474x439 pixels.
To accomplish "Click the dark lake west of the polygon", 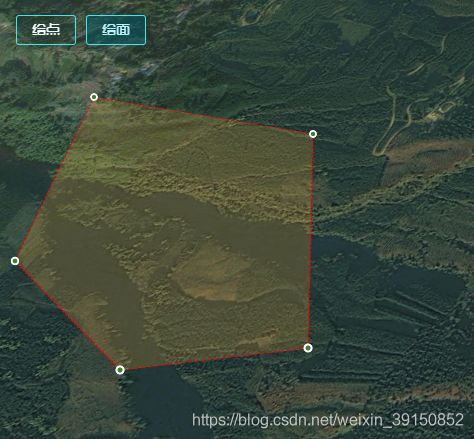I will pyautogui.click(x=20, y=187).
